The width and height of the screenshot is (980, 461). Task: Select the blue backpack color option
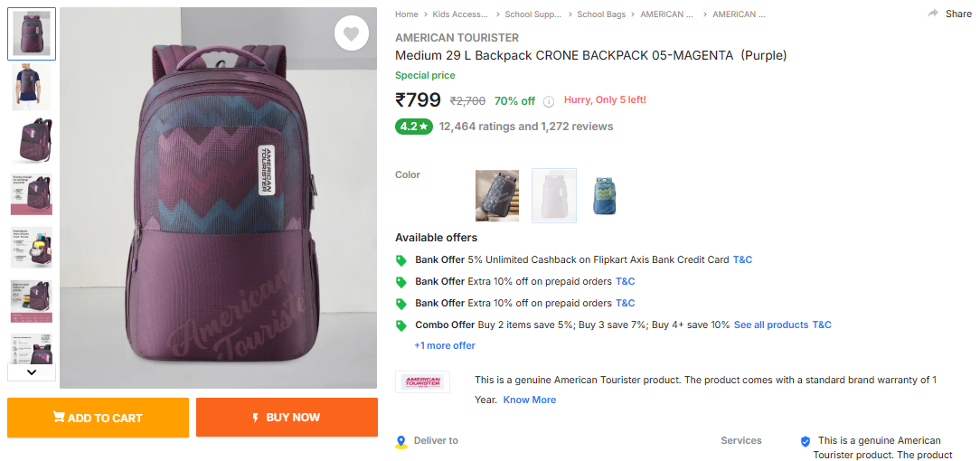click(605, 195)
